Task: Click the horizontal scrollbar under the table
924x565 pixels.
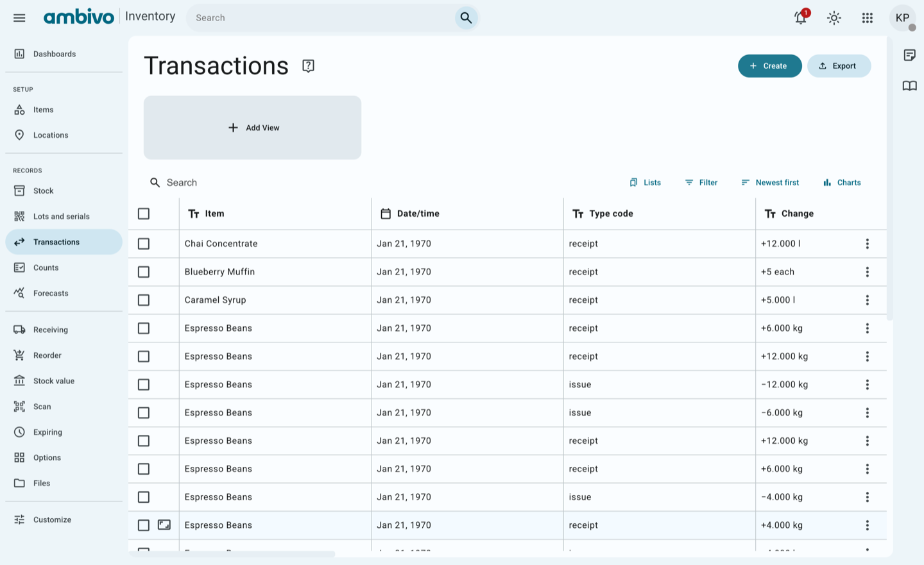Action: click(232, 554)
